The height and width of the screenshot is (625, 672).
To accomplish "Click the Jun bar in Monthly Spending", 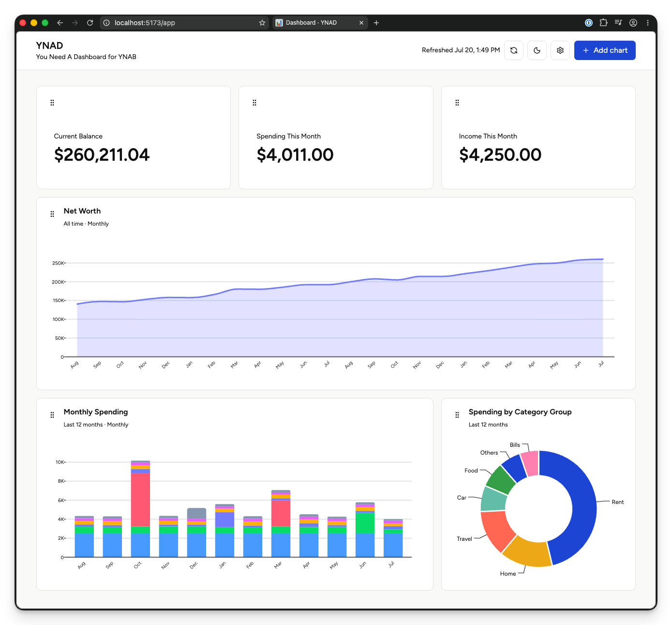I will pyautogui.click(x=365, y=530).
